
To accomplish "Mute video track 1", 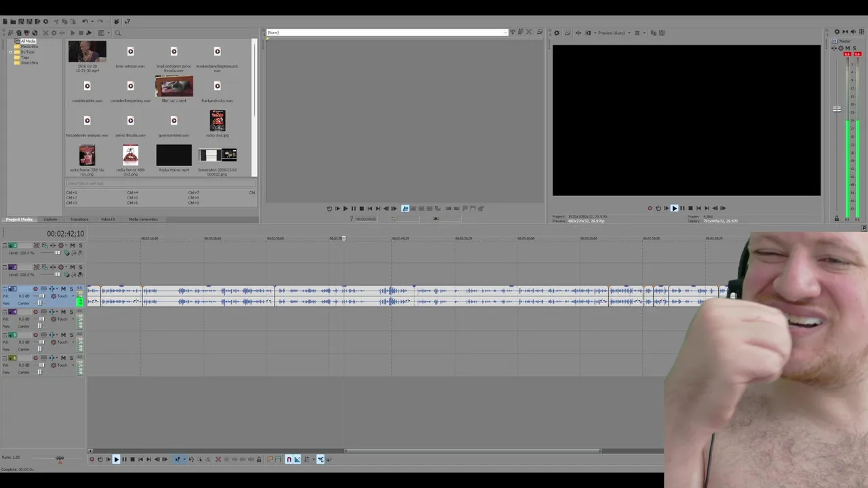I will (73, 245).
